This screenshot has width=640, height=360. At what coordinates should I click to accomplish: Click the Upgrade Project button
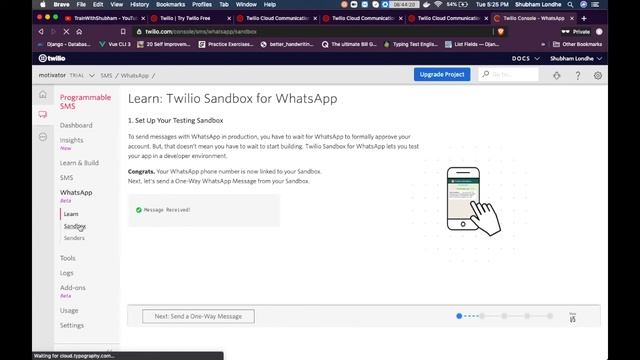[x=442, y=74]
